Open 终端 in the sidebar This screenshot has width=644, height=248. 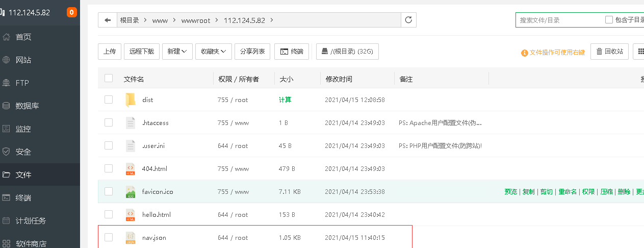pyautogui.click(x=23, y=197)
